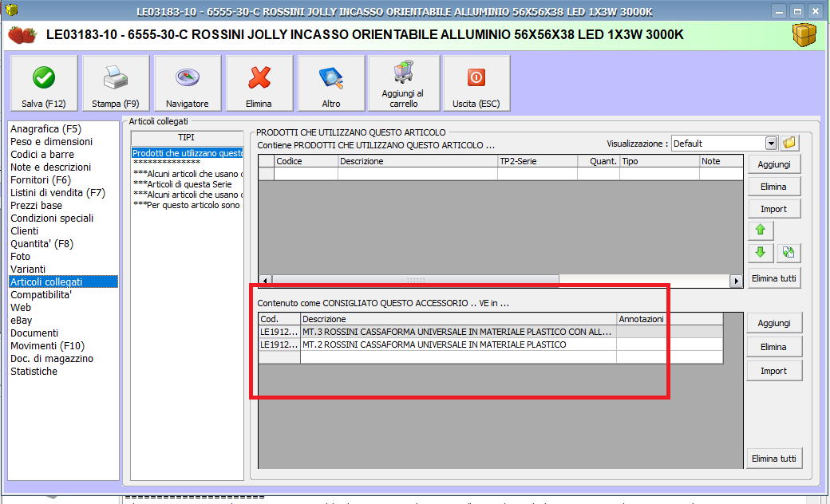830x504 pixels.
Task: Click the green down arrow button
Action: [x=761, y=252]
